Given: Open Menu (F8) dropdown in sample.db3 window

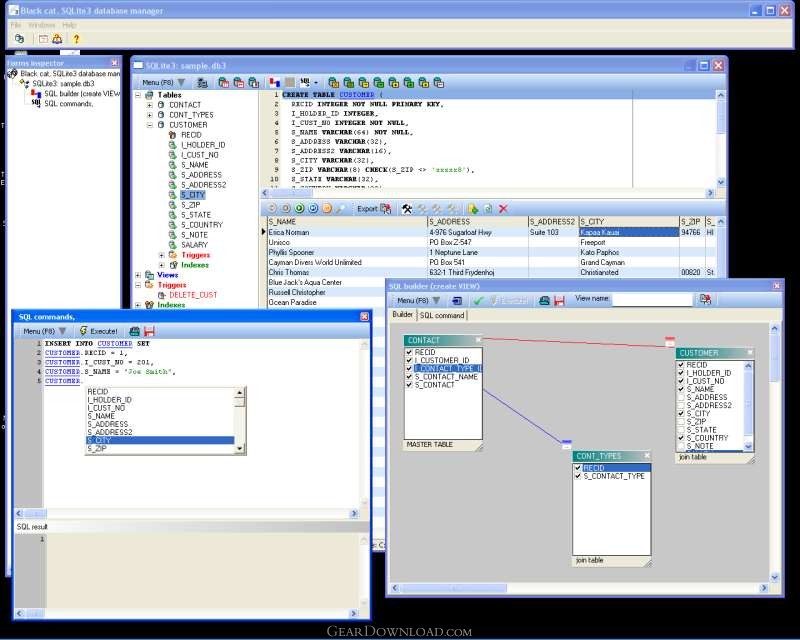Looking at the screenshot, I should (163, 82).
